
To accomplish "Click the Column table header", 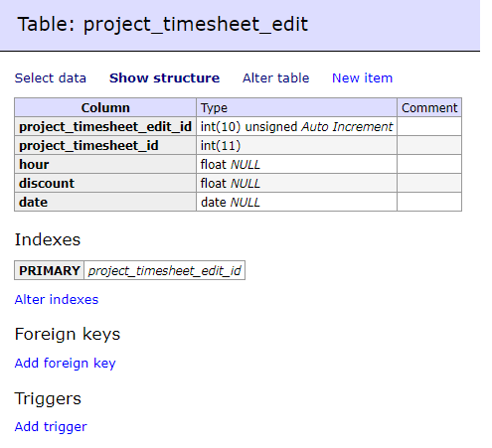I will [x=105, y=107].
